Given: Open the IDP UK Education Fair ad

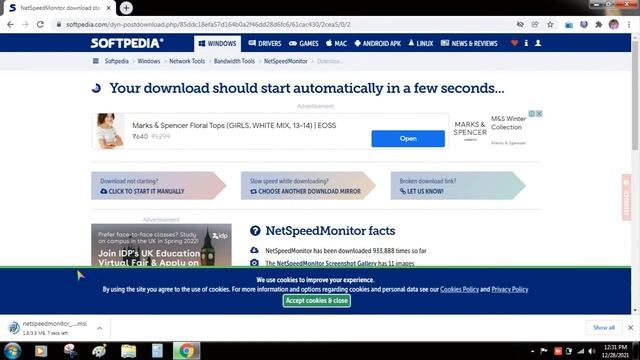Looking at the screenshot, I should click(161, 245).
